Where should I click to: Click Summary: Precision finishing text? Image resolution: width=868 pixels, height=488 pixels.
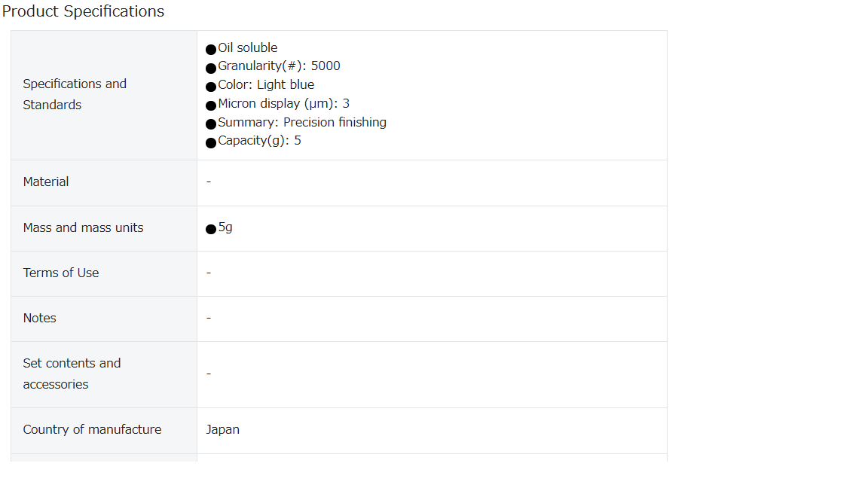tap(302, 122)
